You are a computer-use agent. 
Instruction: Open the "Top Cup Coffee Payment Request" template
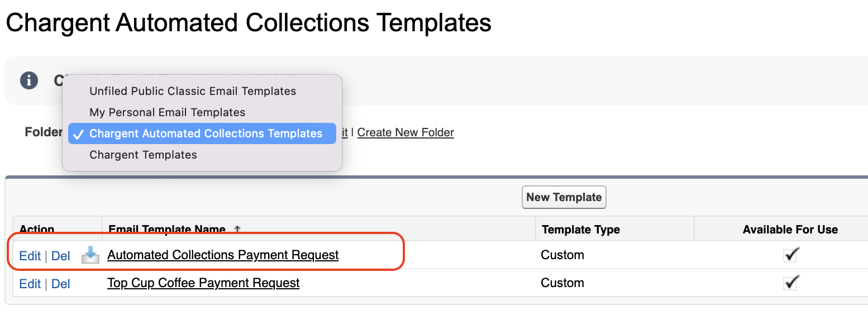pos(203,283)
